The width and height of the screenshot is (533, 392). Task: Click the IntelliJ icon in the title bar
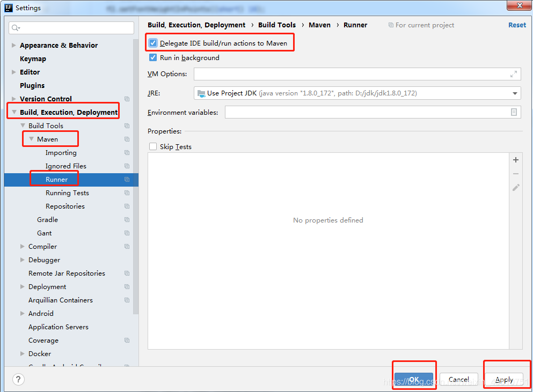[9, 8]
